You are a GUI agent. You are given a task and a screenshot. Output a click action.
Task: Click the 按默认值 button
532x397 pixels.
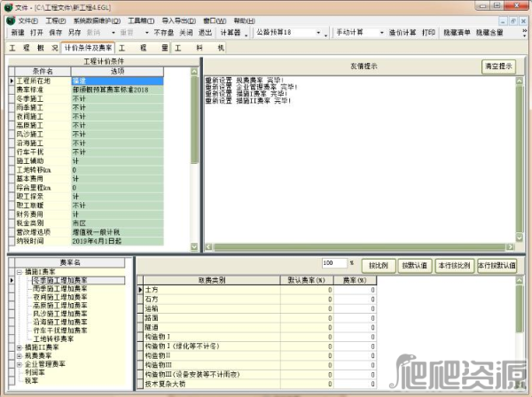[x=414, y=265]
